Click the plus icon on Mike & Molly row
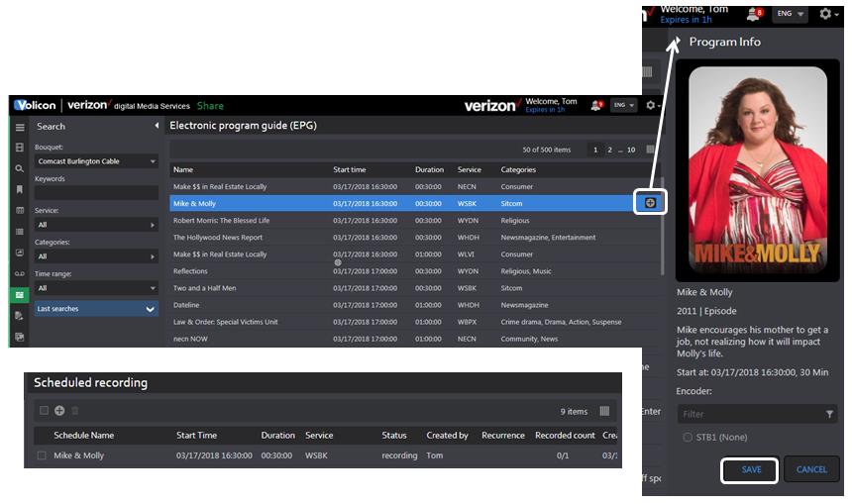 (x=650, y=203)
